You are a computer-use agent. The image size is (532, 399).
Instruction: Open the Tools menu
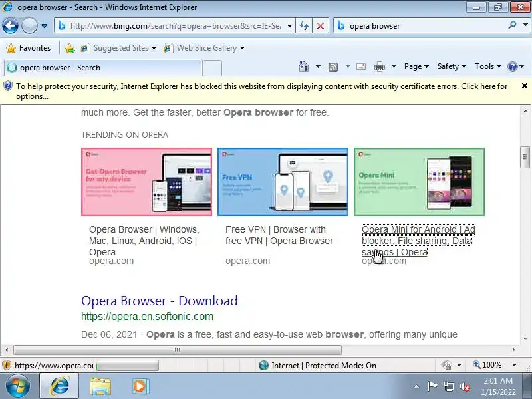coord(488,66)
